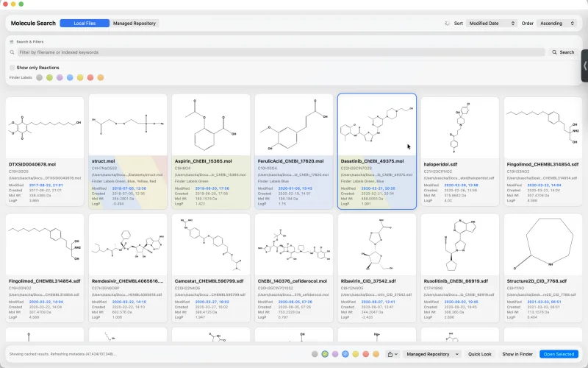Image resolution: width=588 pixels, height=368 pixels.
Task: Click the Ribavirin_CID_37542.sdf filename text
Action: [x=368, y=281]
